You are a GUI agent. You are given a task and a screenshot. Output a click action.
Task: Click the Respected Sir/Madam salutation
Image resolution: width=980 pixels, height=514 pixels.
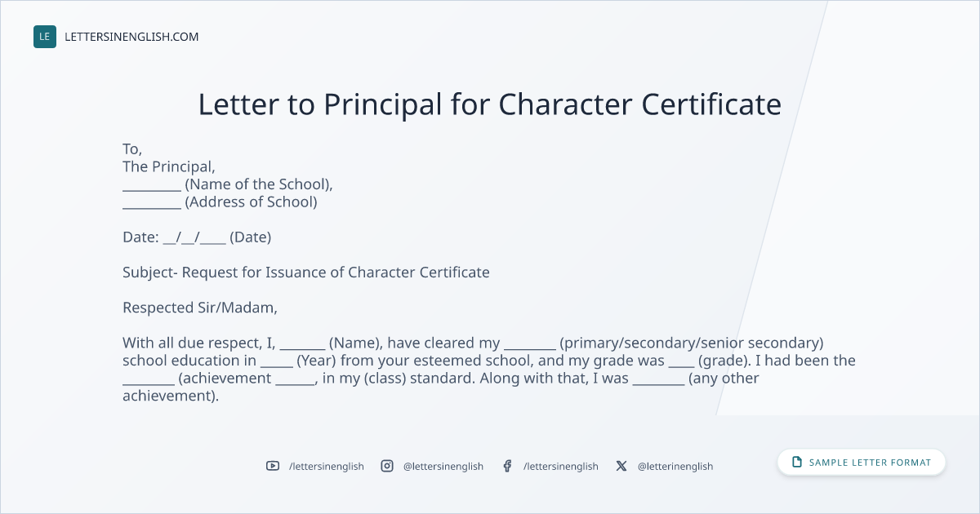tap(200, 308)
